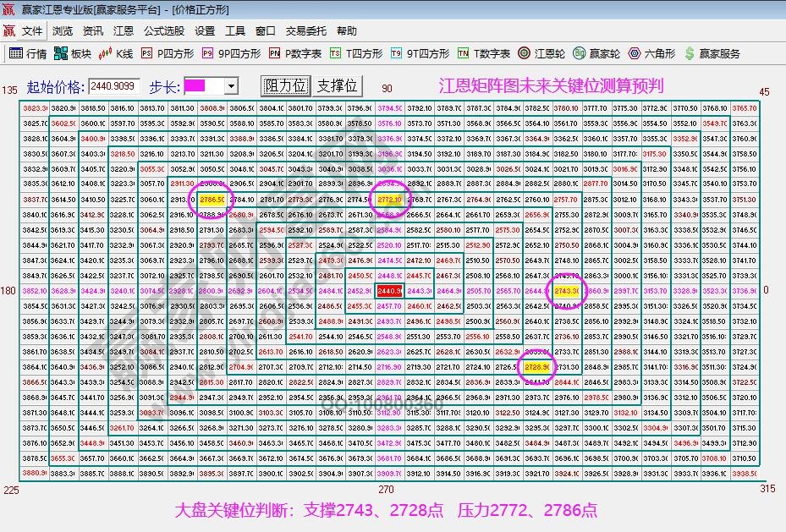Expand the 步长 step-size dropdown
This screenshot has width=786, height=532.
point(233,85)
